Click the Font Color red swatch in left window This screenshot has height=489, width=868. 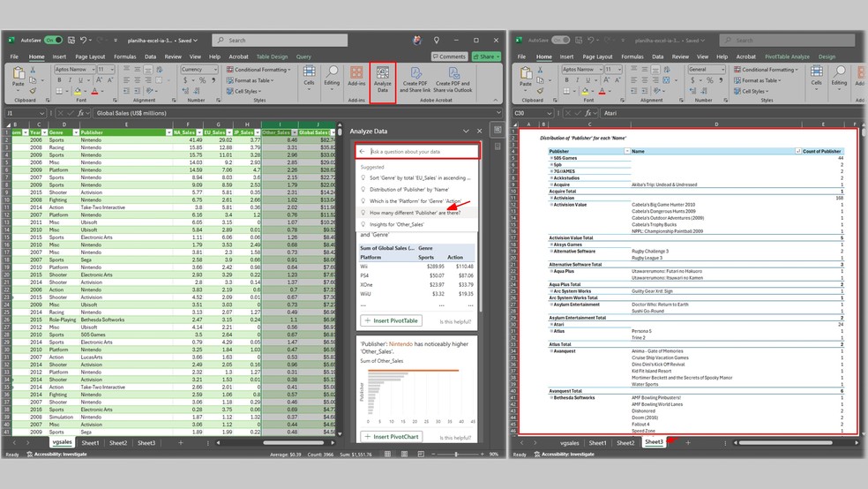94,91
